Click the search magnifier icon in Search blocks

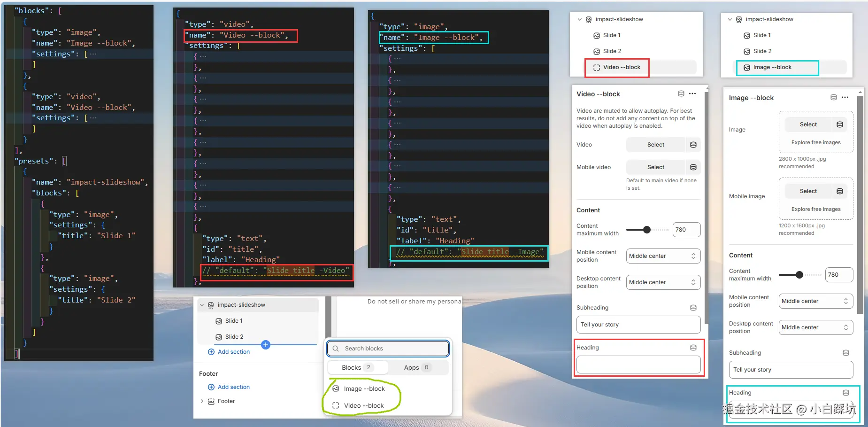click(x=336, y=349)
